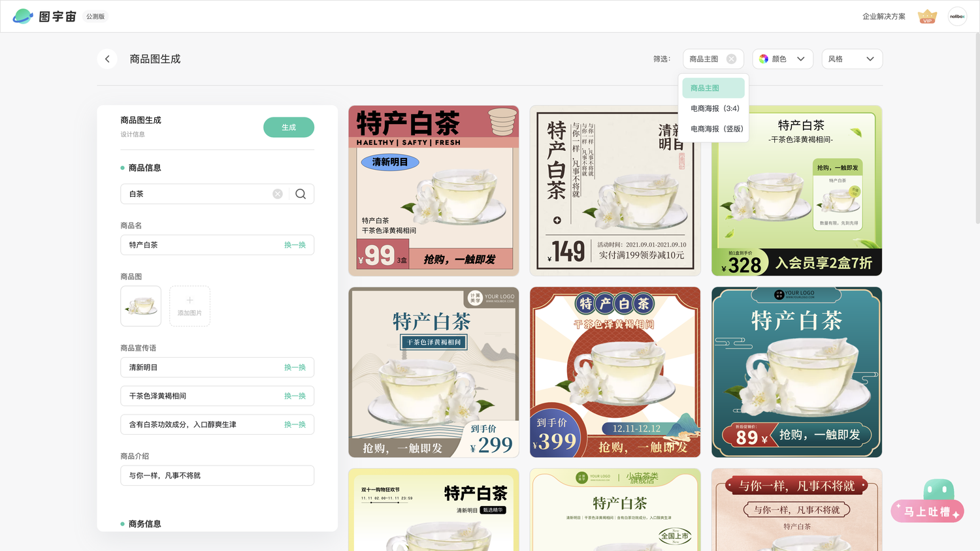Go back with the left arrow button
The width and height of the screenshot is (980, 551).
[x=107, y=59]
